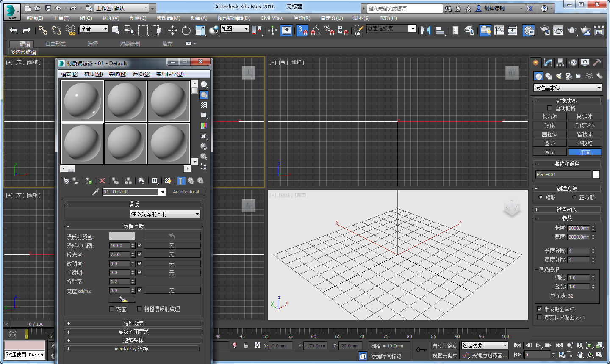Open 实用程序(U) menu in Material Editor
610x364 pixels.
(170, 74)
